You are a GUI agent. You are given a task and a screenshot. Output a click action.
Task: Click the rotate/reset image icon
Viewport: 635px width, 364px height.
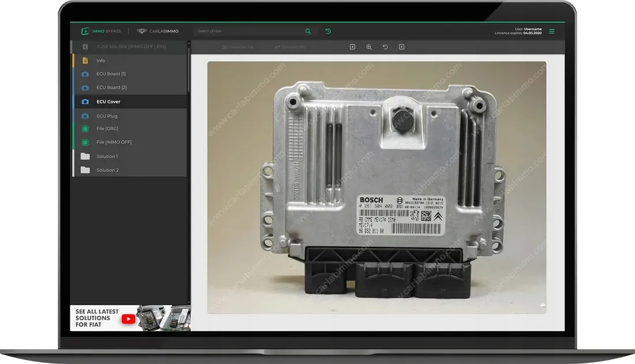pyautogui.click(x=385, y=47)
